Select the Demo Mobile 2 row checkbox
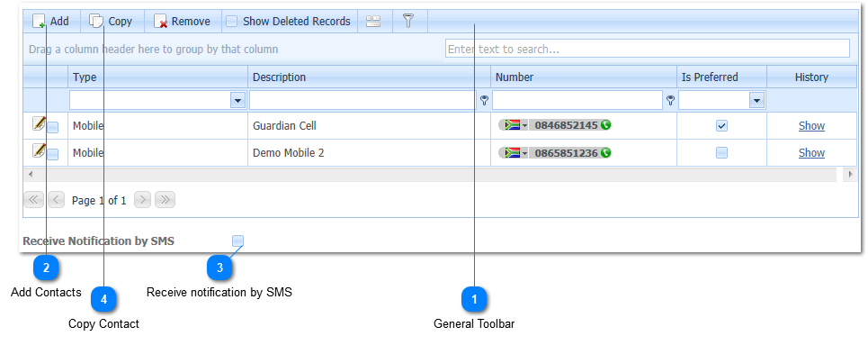Screen dimensions: 868x345 [x=52, y=154]
